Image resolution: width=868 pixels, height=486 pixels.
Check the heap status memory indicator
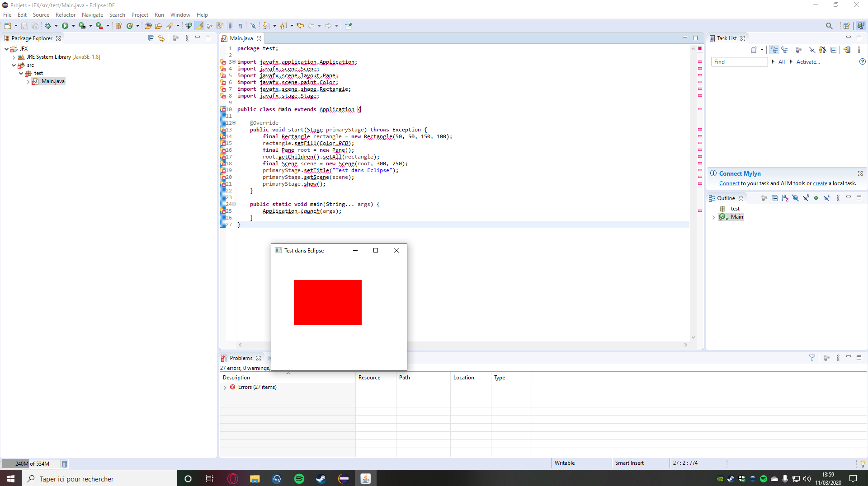(32, 463)
